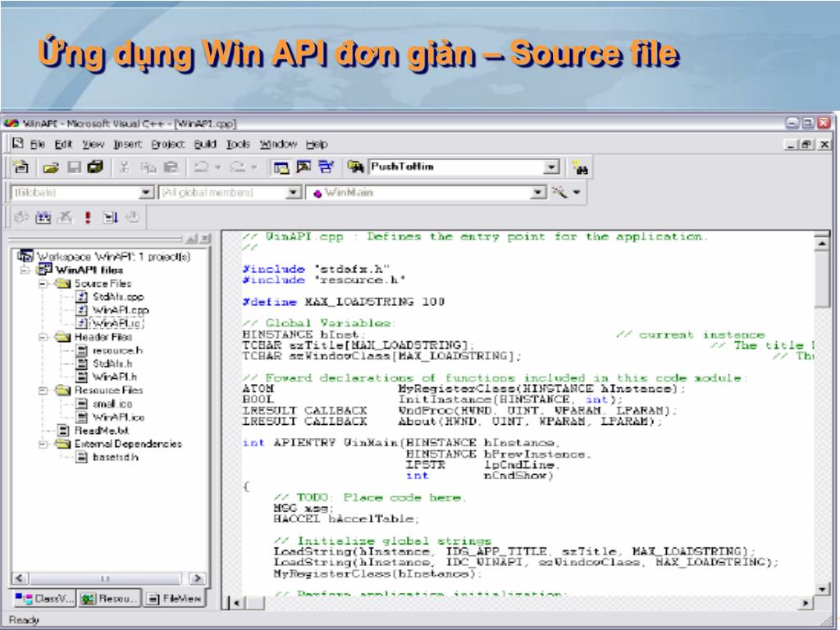Open the (Globals) class dropdown
The height and width of the screenshot is (630, 840).
pyautogui.click(x=146, y=192)
